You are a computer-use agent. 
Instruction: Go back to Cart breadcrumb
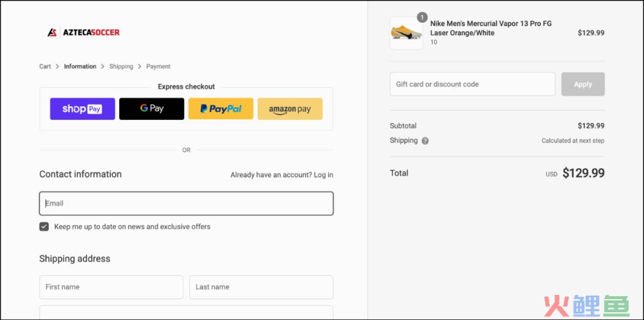[45, 67]
